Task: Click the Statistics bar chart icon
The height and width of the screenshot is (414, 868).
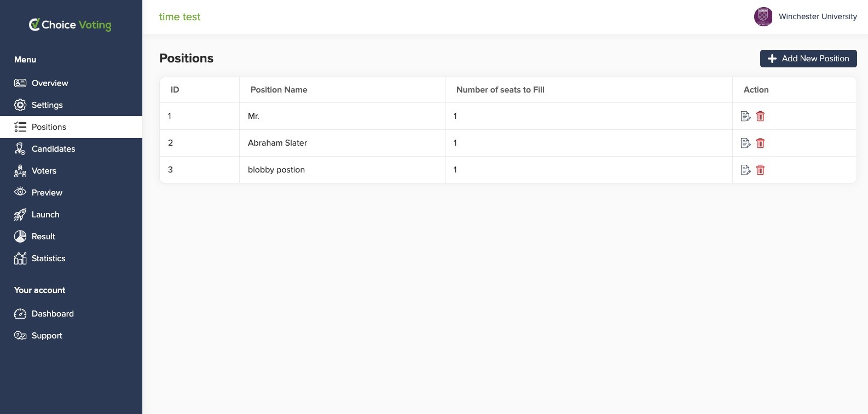Action: [x=20, y=258]
